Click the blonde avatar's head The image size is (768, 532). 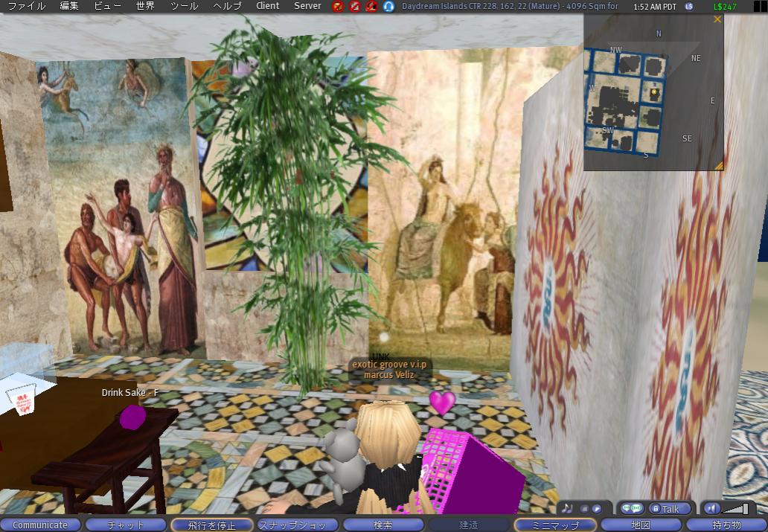coord(388,434)
